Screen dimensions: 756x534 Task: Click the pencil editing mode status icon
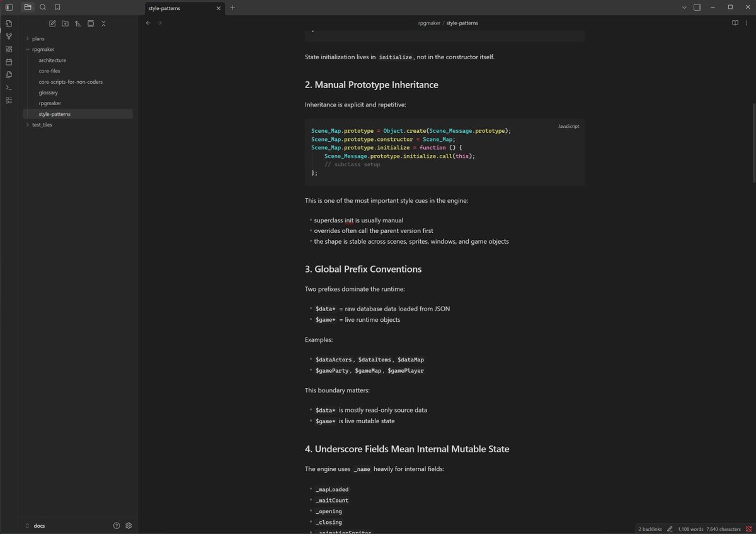coord(670,529)
